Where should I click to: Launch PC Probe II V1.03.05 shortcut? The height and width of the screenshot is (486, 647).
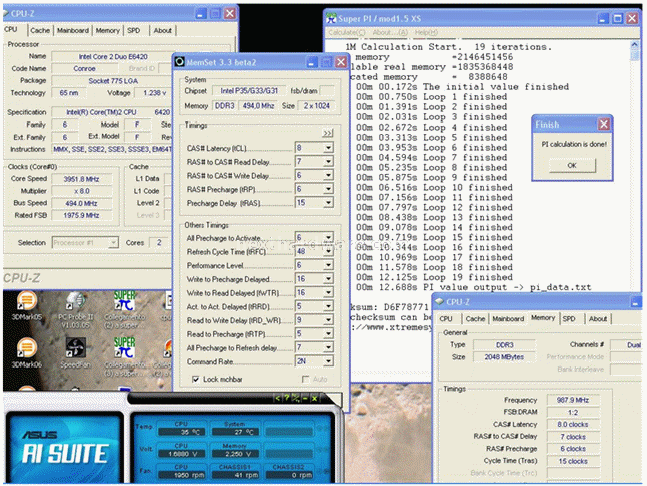click(x=76, y=310)
